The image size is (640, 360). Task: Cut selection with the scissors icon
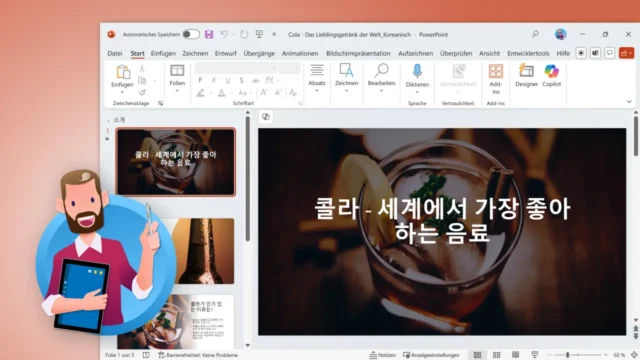tap(142, 68)
